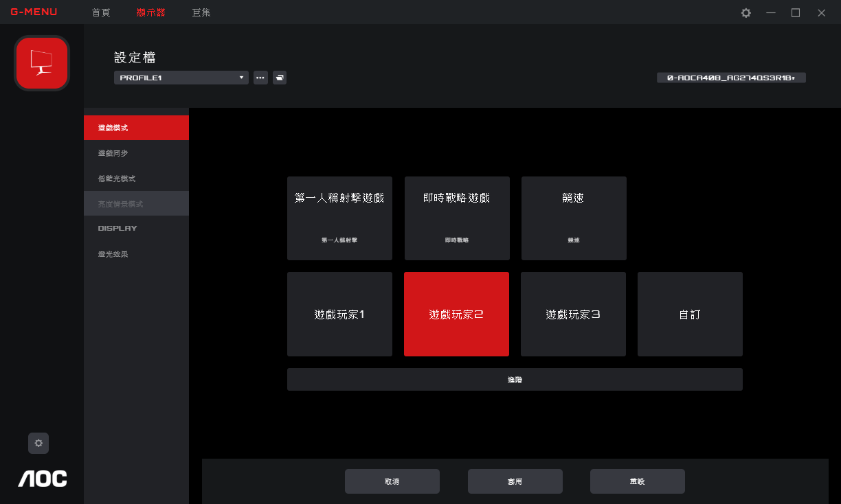The width and height of the screenshot is (841, 504).
Task: Click the profile folder icon beside the dots
Action: pos(280,78)
